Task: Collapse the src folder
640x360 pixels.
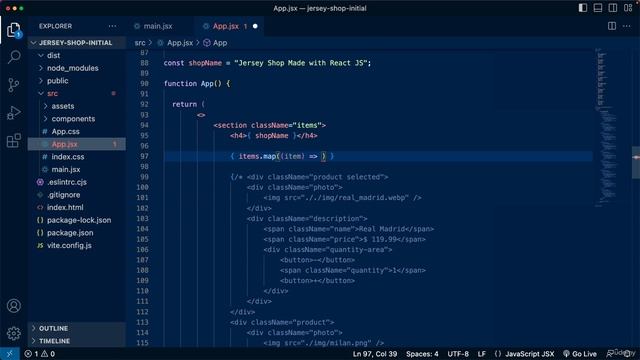Action: tap(77, 93)
